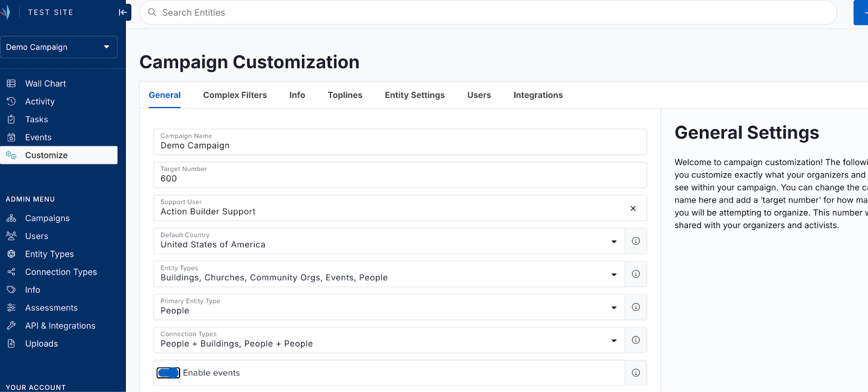The image size is (868, 392).
Task: Click the Tasks clipboard icon
Action: point(11,119)
